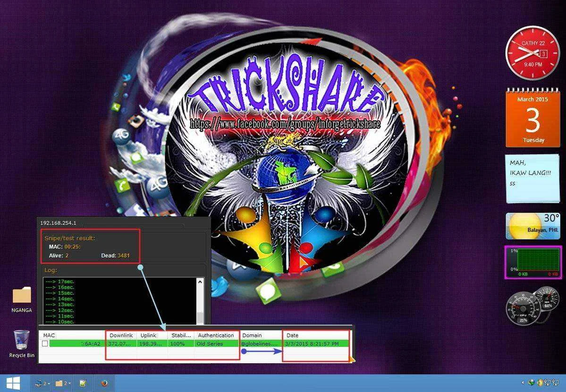Open the Firefox taskbar icon
566x392 pixels.
tap(104, 383)
